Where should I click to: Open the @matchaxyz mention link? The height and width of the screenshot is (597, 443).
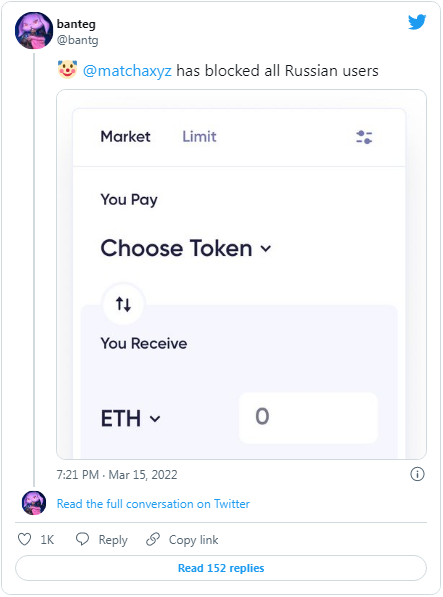point(127,71)
